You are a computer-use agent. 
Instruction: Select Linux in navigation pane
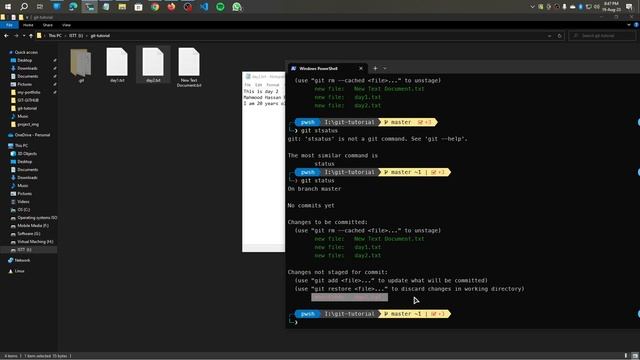[19, 271]
